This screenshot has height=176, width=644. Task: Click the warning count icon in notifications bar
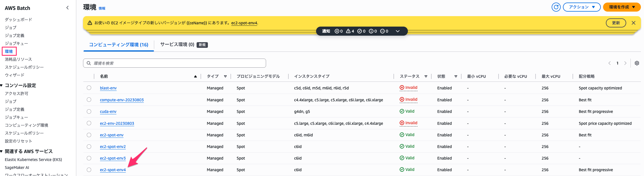click(x=348, y=31)
